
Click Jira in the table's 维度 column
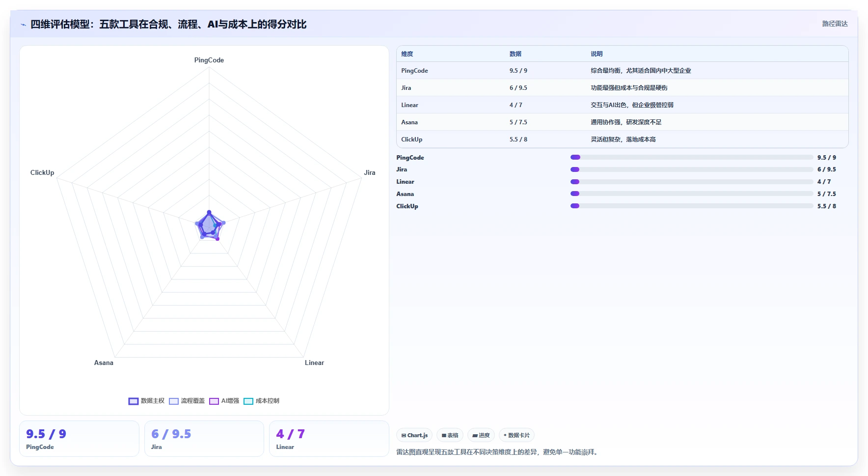coord(406,88)
